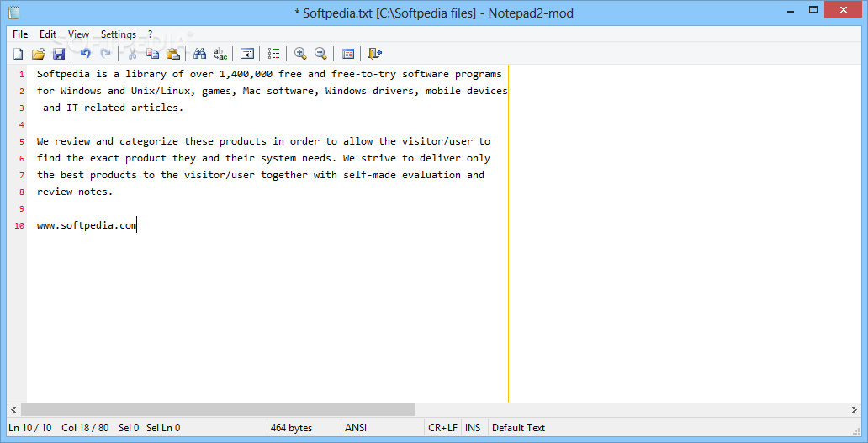Toggle word wrap toolbar icon
The image size is (868, 443).
click(247, 54)
